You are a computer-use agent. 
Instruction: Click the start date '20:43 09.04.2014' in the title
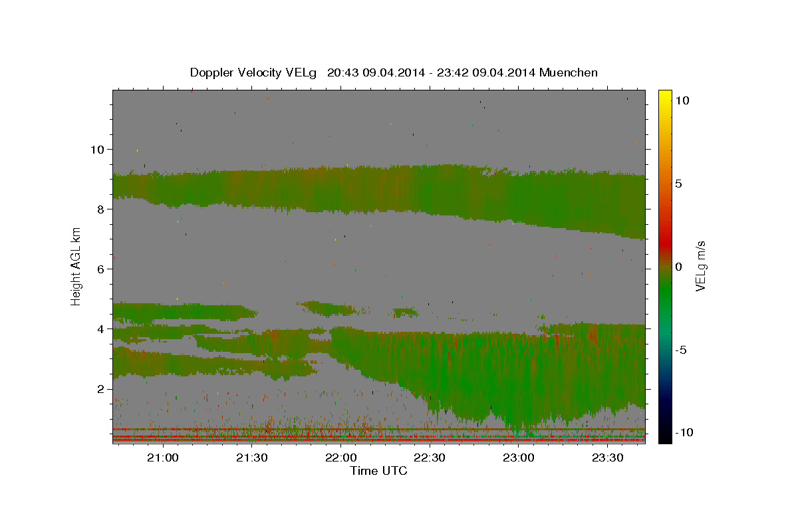point(375,72)
